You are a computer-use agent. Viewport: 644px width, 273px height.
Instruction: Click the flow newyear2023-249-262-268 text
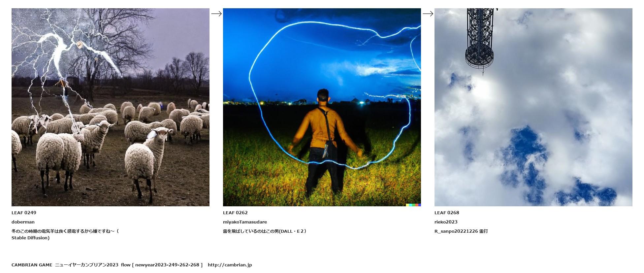pos(162,265)
